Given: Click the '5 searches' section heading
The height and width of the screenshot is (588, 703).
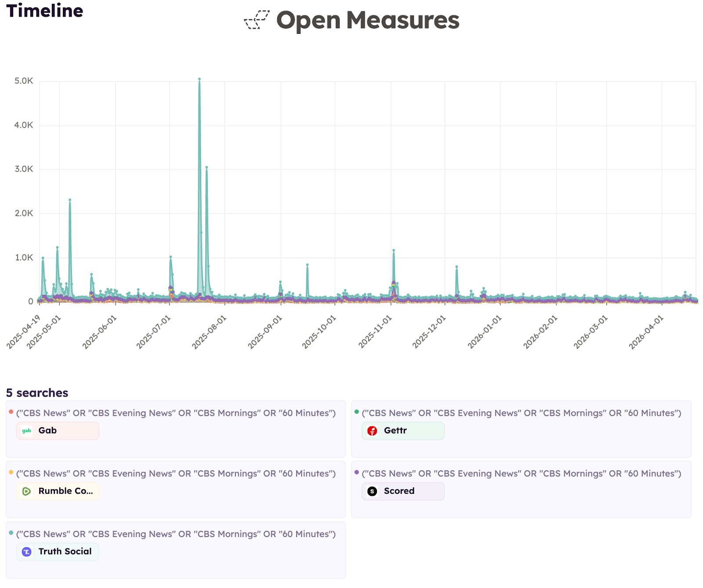Looking at the screenshot, I should (36, 392).
